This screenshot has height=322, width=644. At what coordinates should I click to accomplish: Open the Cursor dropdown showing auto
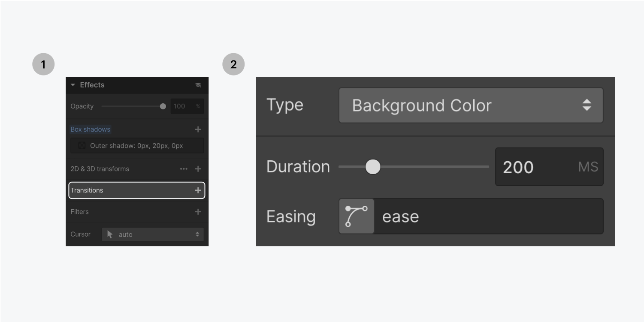pyautogui.click(x=152, y=234)
